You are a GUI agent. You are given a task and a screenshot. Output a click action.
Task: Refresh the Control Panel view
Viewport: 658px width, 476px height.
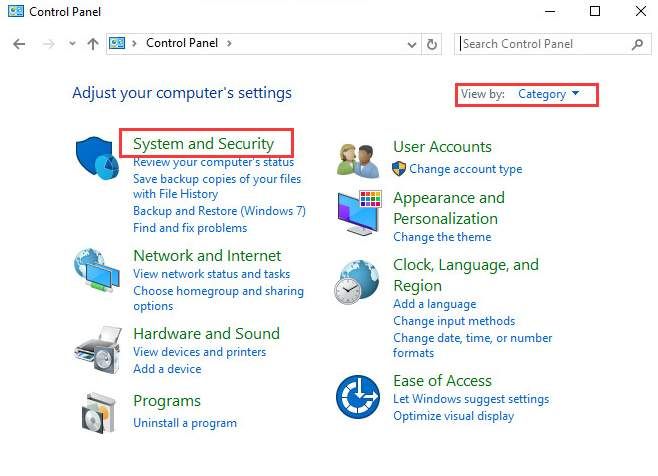coord(432,44)
